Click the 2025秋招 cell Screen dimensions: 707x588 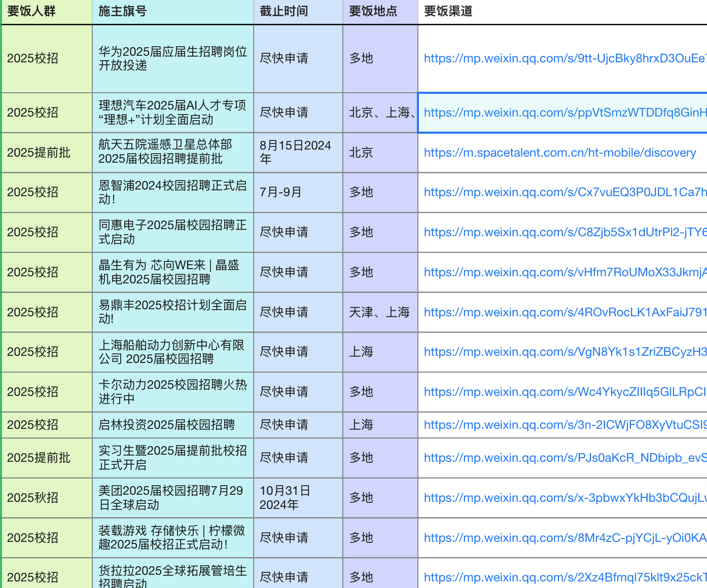coord(47,498)
